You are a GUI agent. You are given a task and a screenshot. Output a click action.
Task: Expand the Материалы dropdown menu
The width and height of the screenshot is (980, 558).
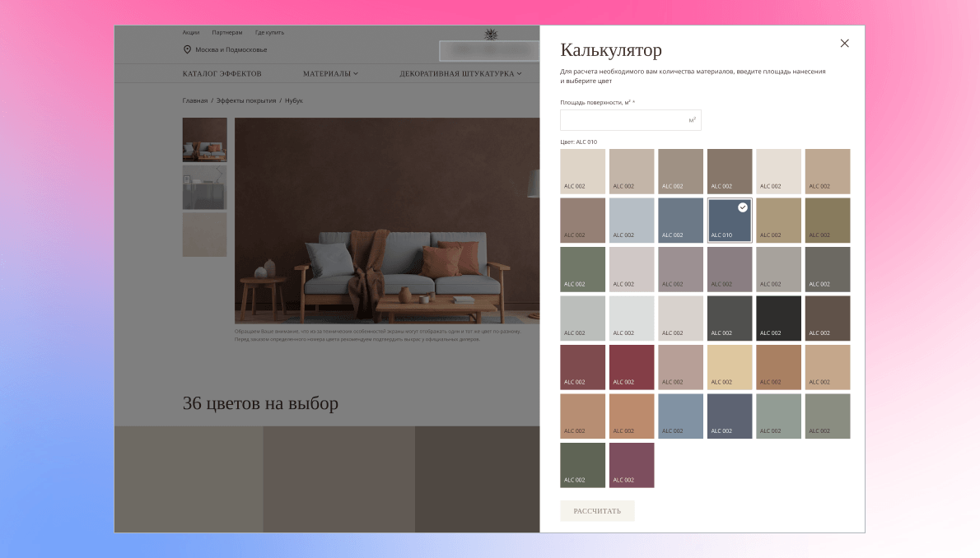tap(330, 74)
